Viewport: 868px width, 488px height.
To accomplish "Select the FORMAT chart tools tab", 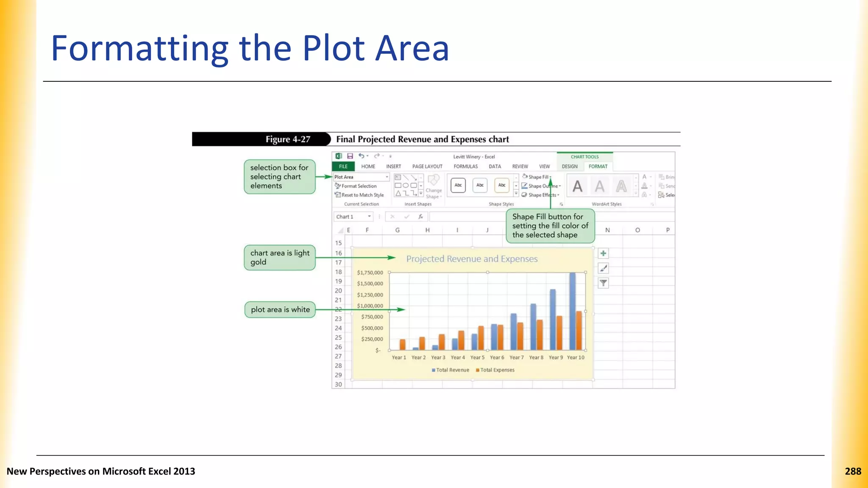I will point(598,166).
